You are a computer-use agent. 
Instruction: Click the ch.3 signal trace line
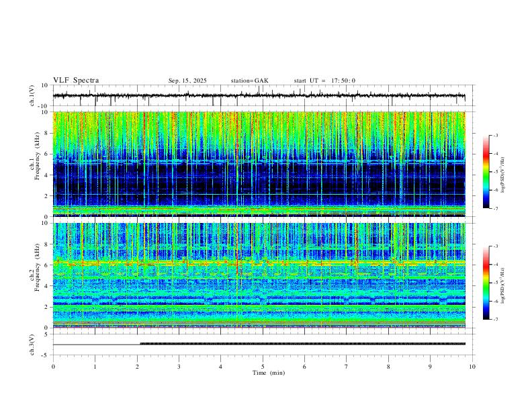coord(259,344)
